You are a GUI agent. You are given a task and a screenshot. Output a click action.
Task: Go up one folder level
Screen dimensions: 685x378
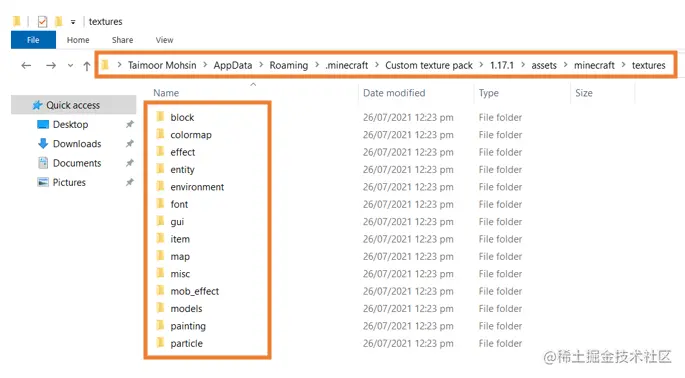86,66
